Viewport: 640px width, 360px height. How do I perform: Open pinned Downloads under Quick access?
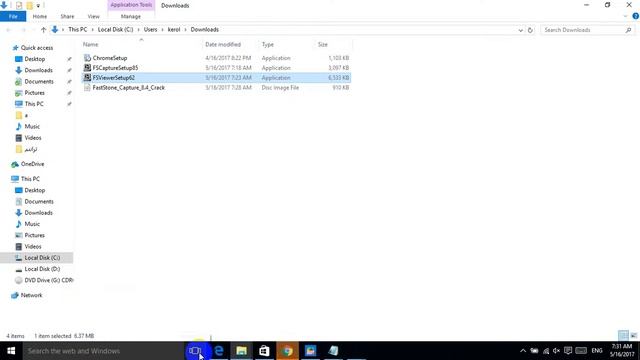click(x=38, y=70)
